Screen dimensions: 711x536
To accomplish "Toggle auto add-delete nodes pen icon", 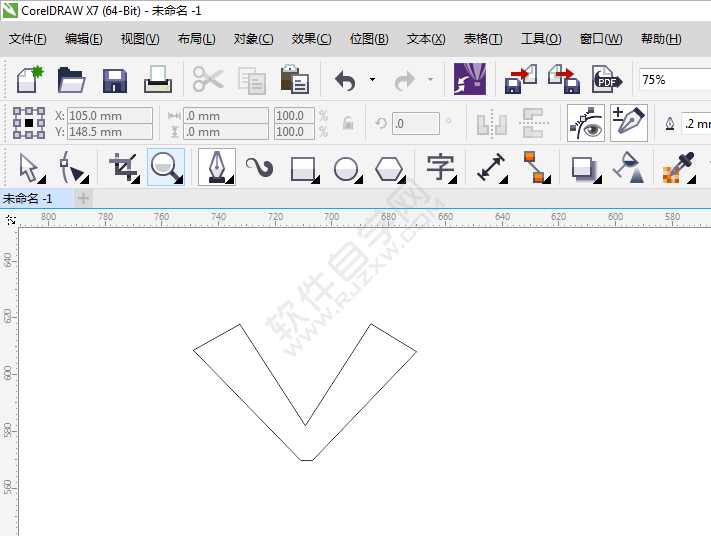I will (628, 123).
